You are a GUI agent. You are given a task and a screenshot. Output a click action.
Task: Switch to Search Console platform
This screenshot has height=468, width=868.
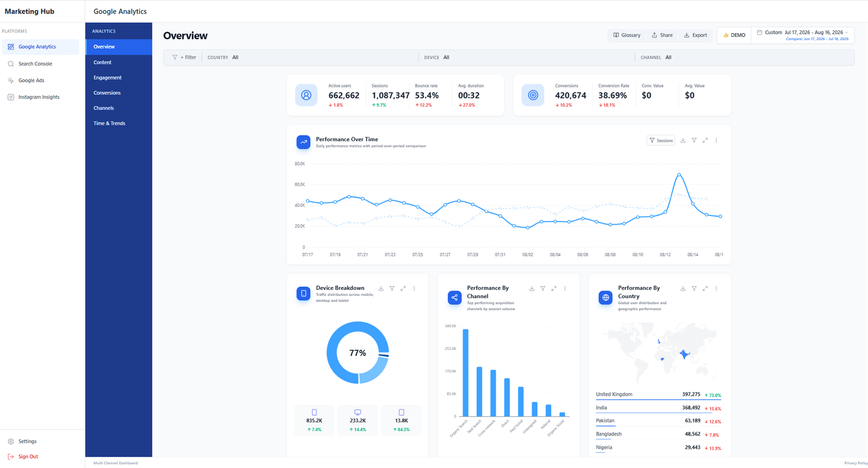tap(40, 64)
